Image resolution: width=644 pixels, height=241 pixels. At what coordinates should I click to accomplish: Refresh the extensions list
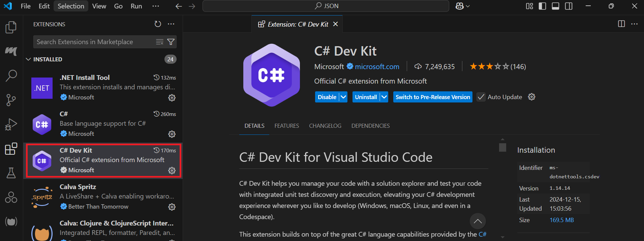[158, 24]
